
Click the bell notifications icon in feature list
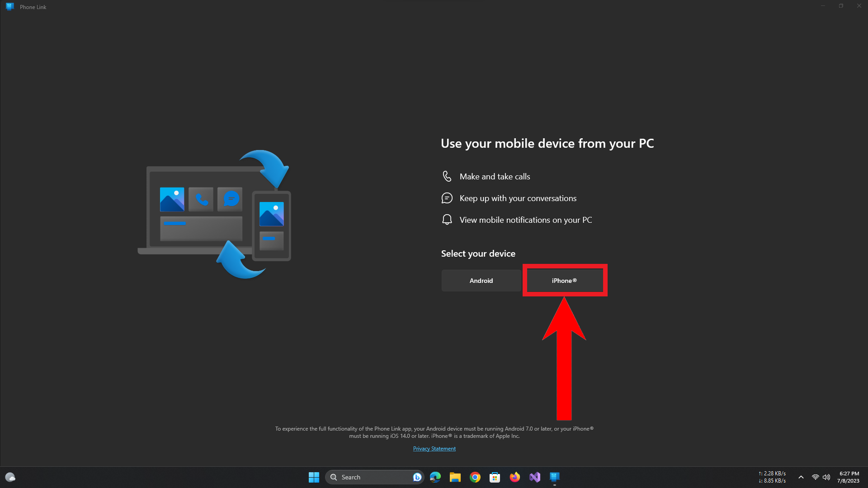click(x=447, y=220)
